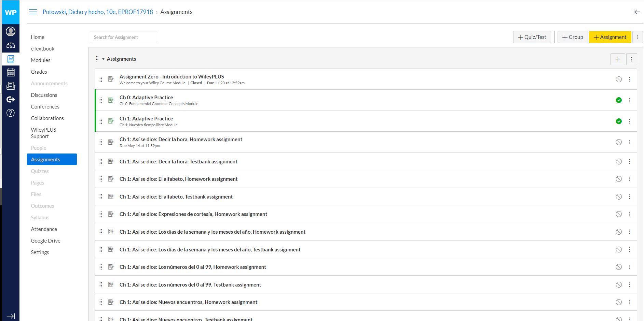The height and width of the screenshot is (321, 644).
Task: Publish El alfabeto, Homework assignment
Action: pyautogui.click(x=619, y=179)
